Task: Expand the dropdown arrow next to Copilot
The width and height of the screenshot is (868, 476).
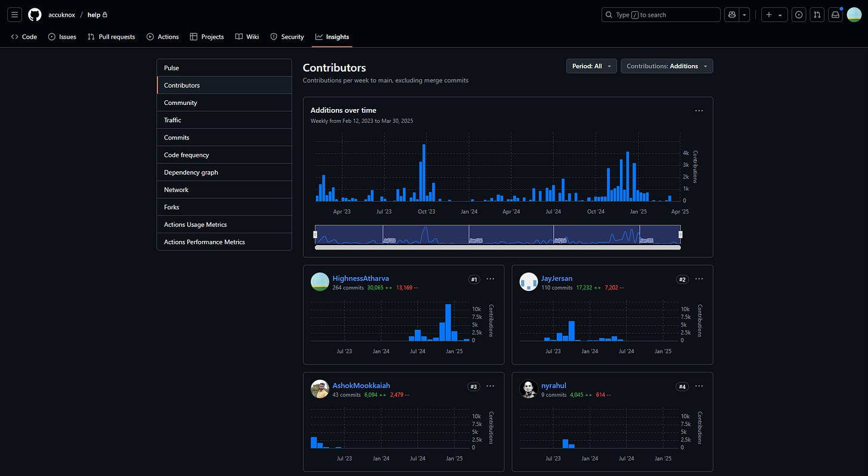Action: tap(745, 14)
